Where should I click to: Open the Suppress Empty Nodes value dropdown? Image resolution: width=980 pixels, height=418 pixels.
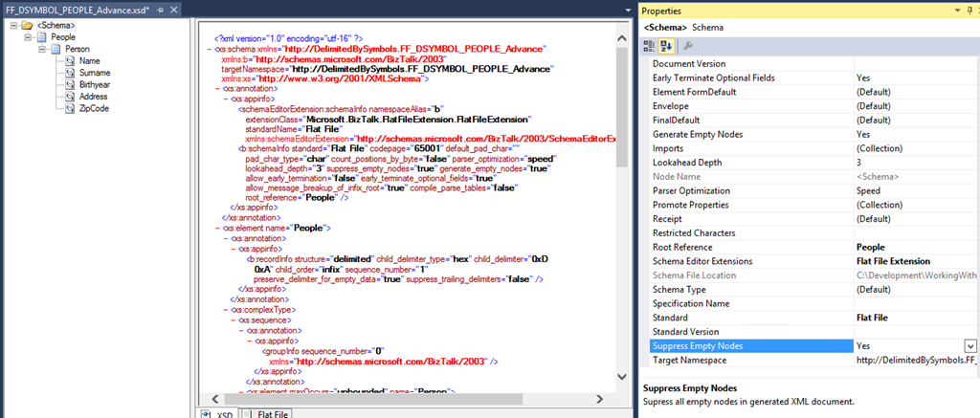click(x=970, y=345)
